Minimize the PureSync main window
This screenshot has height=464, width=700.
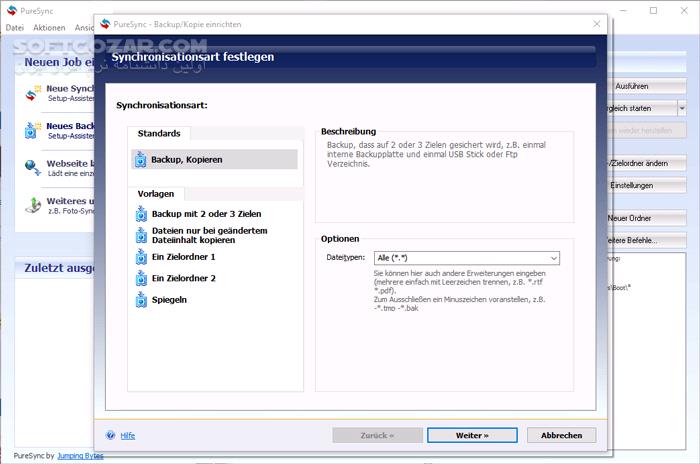point(623,10)
